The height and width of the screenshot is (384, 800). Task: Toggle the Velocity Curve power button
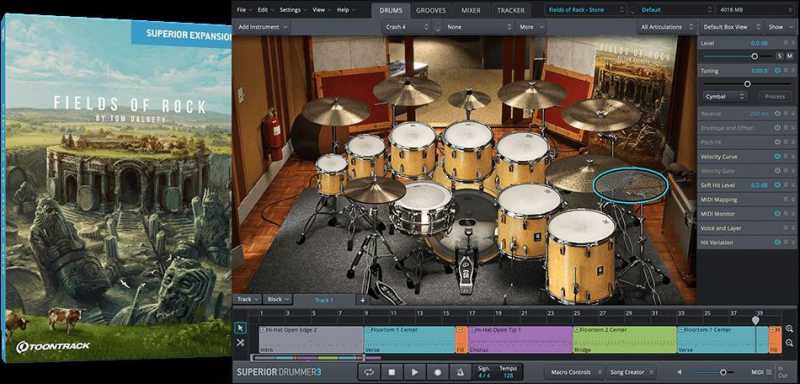click(778, 157)
